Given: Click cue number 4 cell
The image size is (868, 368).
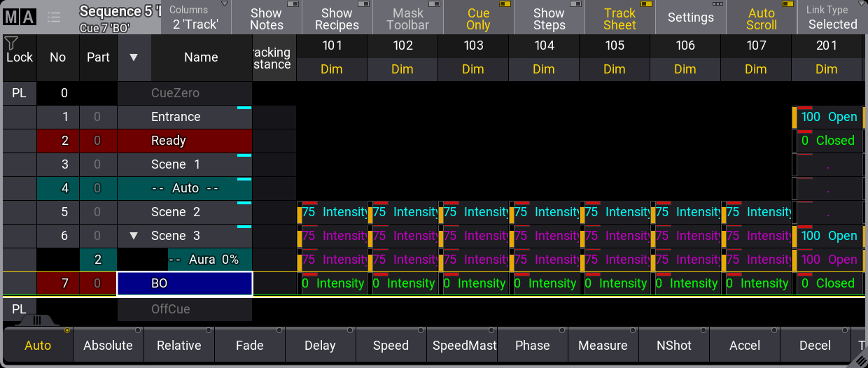Looking at the screenshot, I should (57, 188).
